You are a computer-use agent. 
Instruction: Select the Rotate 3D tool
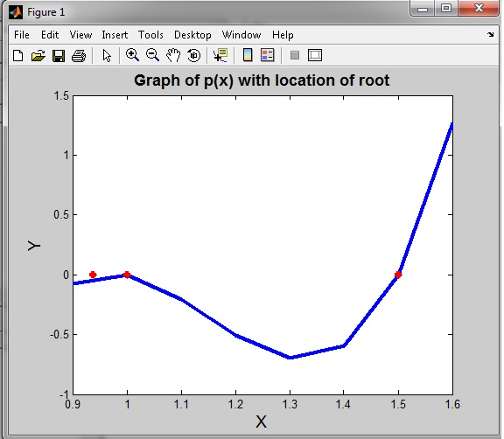pyautogui.click(x=193, y=55)
